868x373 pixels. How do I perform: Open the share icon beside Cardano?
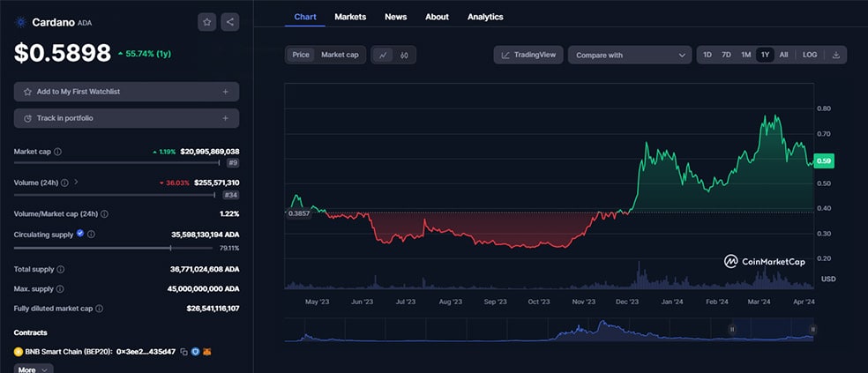[x=230, y=22]
